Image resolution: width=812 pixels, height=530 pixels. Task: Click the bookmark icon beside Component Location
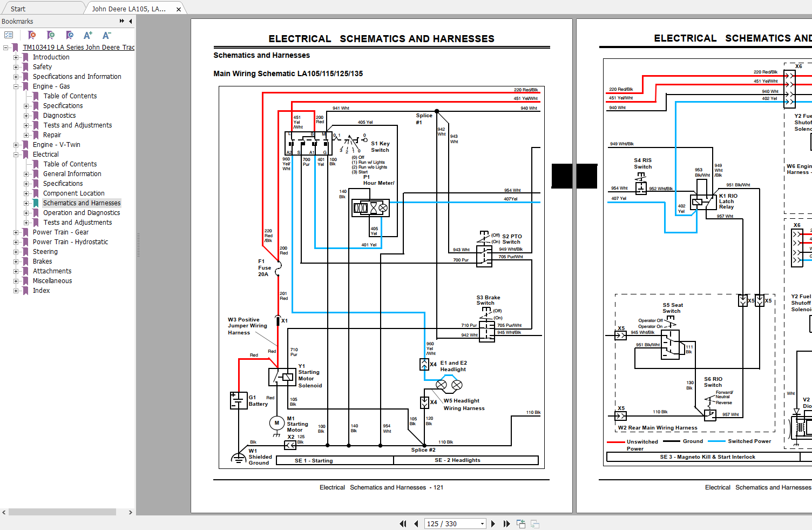36,193
